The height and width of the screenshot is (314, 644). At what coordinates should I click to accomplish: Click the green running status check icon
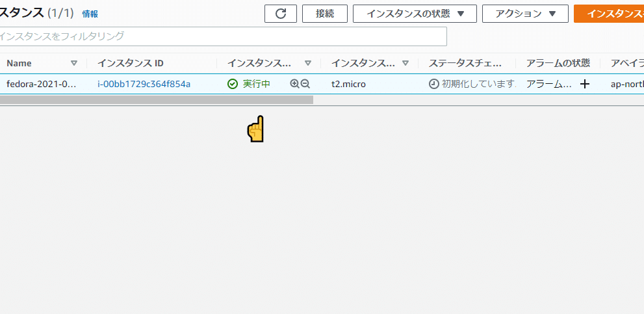click(233, 84)
